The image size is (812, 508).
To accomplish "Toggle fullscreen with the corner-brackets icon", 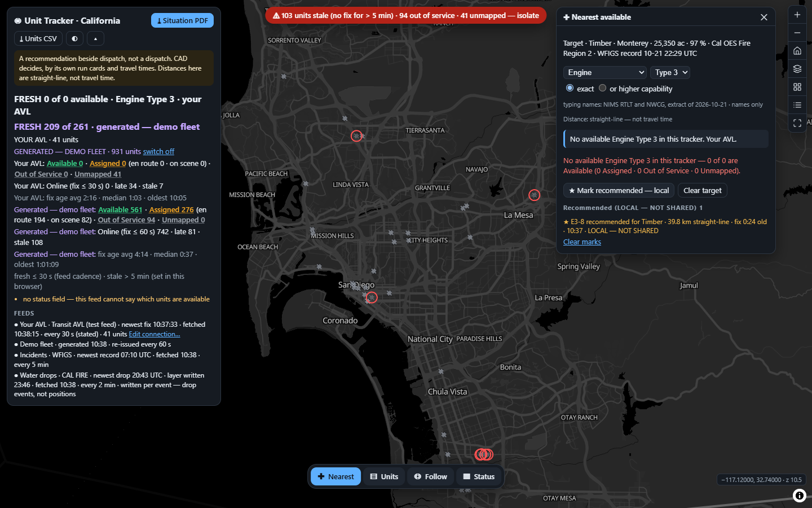I will click(x=797, y=123).
